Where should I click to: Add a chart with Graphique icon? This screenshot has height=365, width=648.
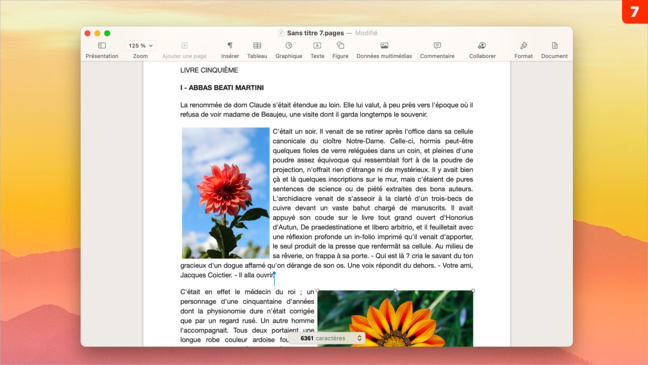(288, 45)
